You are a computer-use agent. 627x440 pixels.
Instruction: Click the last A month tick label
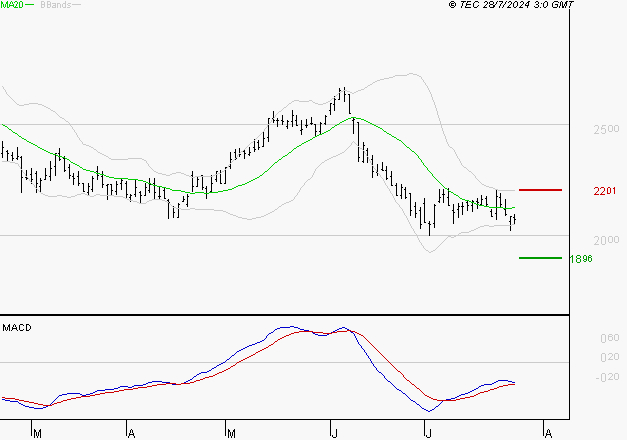click(548, 434)
